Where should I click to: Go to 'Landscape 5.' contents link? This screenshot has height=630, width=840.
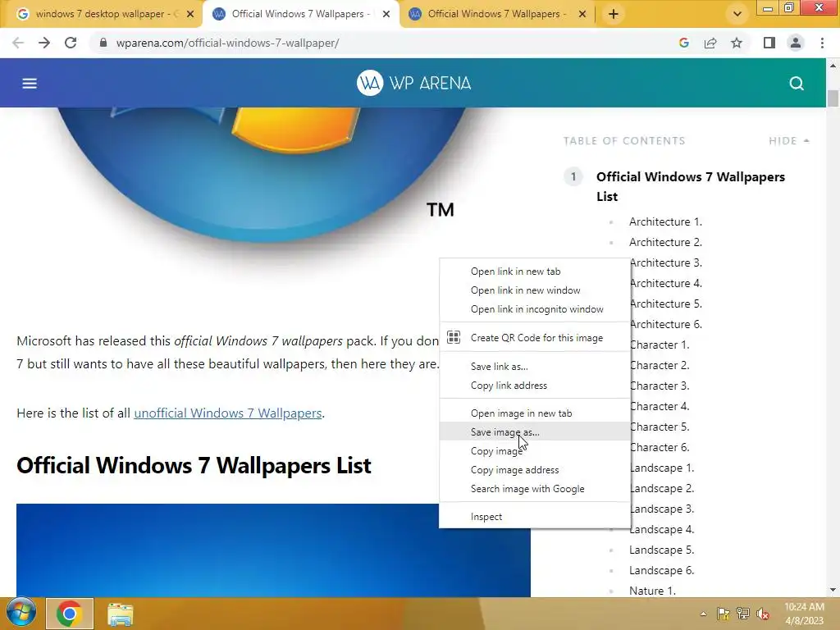pyautogui.click(x=662, y=550)
